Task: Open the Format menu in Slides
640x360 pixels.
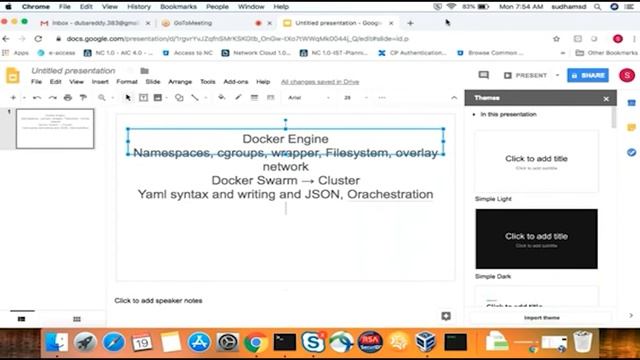Action: [127, 82]
